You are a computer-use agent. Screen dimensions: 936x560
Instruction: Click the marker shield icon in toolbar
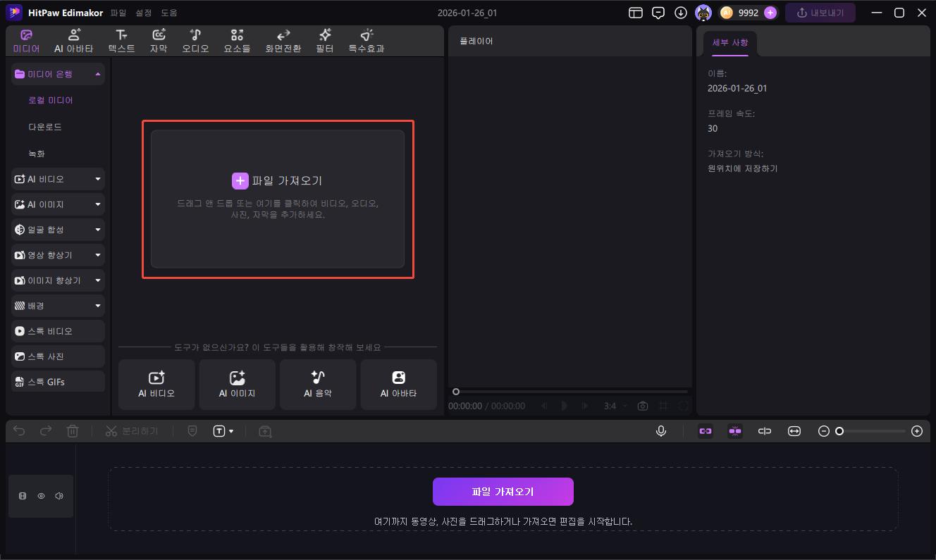pos(192,431)
